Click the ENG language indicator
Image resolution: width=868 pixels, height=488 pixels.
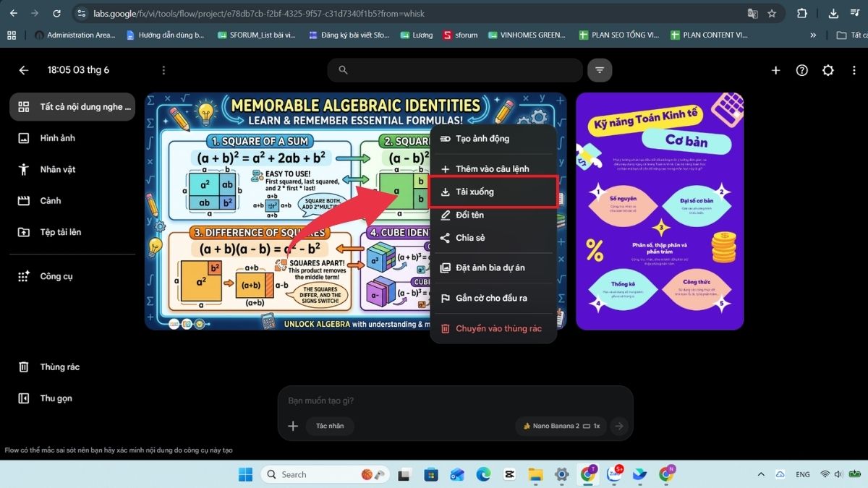(803, 474)
